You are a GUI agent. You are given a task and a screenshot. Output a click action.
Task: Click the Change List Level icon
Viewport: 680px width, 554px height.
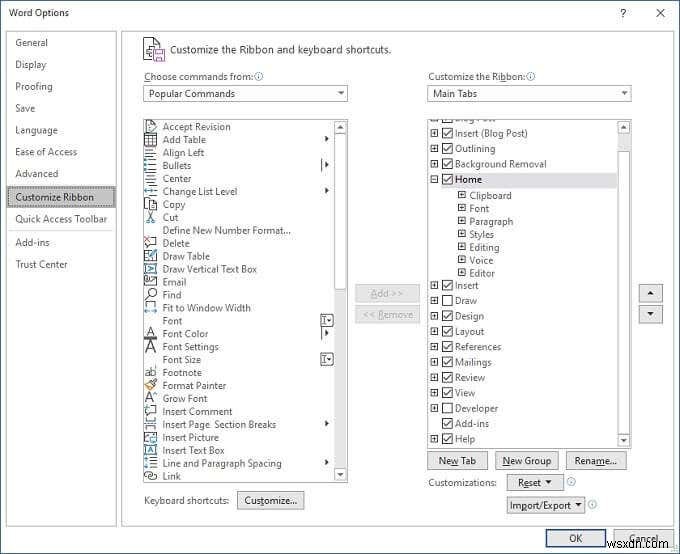pos(150,191)
